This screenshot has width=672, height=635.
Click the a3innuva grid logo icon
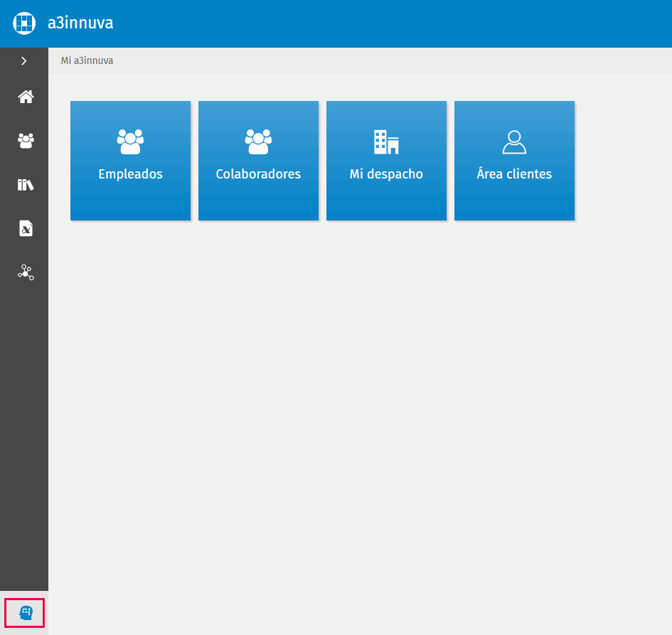[x=24, y=23]
